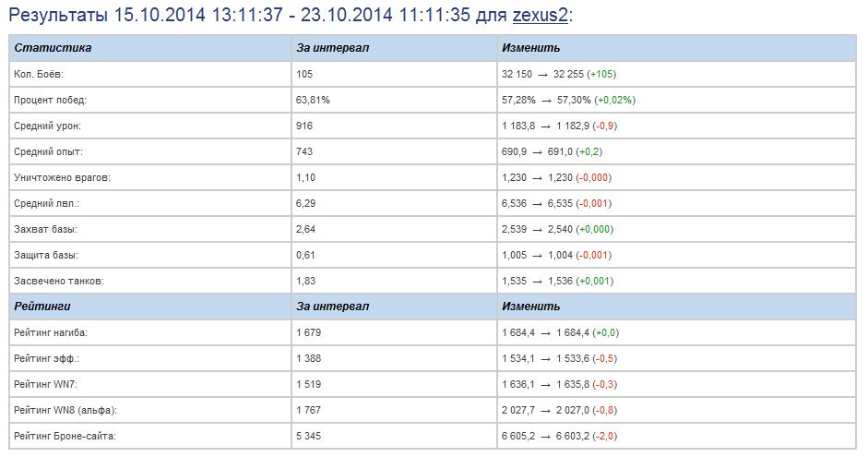868x457 pixels.
Task: Select the average experience value '743'
Action: click(304, 151)
